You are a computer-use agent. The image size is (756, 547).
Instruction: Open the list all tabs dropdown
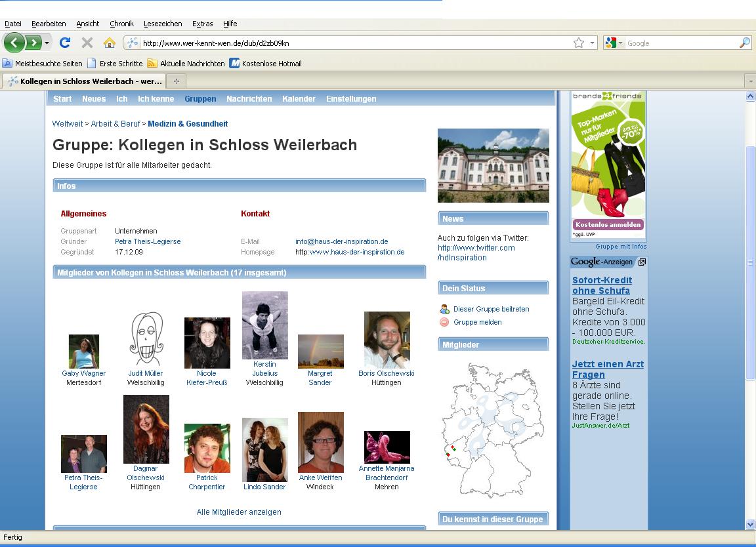click(750, 81)
